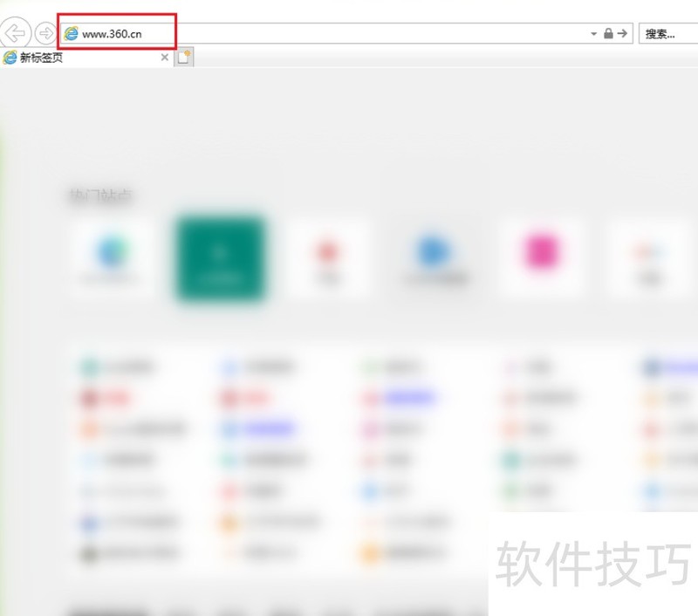
Task: Click the lock security icon in address bar
Action: tap(608, 33)
